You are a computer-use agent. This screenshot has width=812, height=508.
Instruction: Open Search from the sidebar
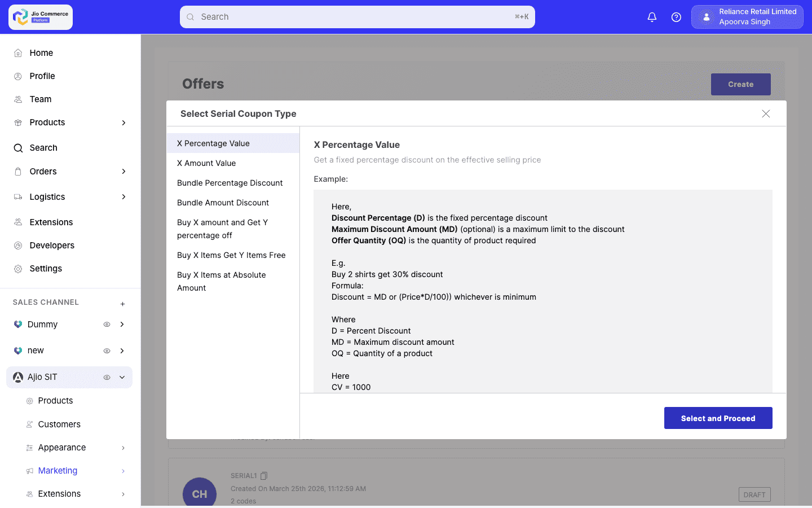click(42, 147)
